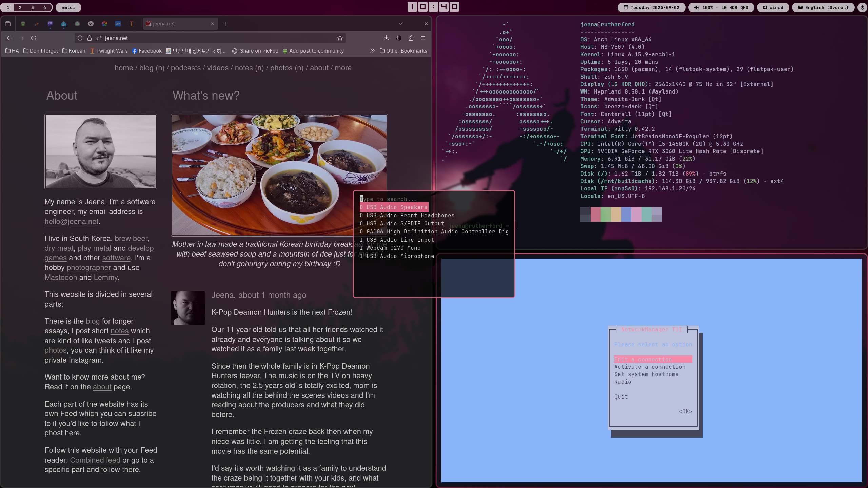Open the Other Bookmarks folder

click(403, 51)
